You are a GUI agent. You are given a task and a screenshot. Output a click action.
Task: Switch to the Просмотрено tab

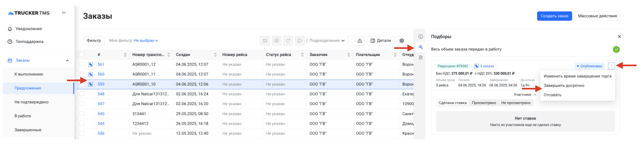click(x=484, y=103)
